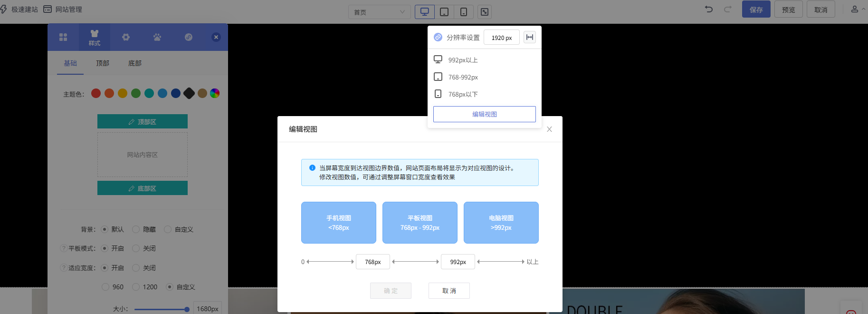This screenshot has width=868, height=314.
Task: Select 背景 自定义 radio
Action: [168, 229]
